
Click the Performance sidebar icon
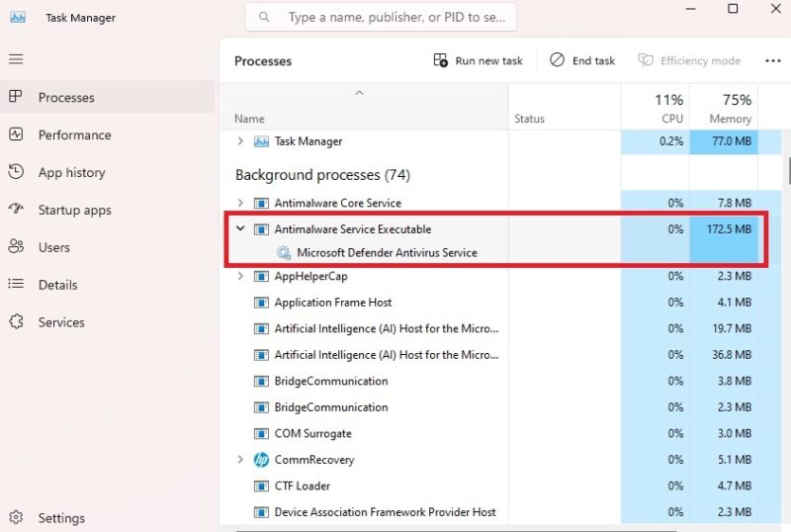pyautogui.click(x=16, y=134)
